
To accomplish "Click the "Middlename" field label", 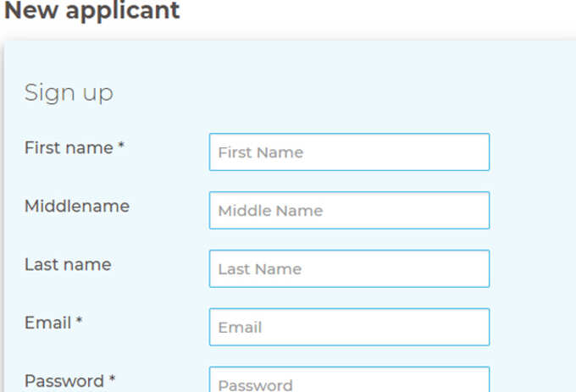I will click(77, 206).
